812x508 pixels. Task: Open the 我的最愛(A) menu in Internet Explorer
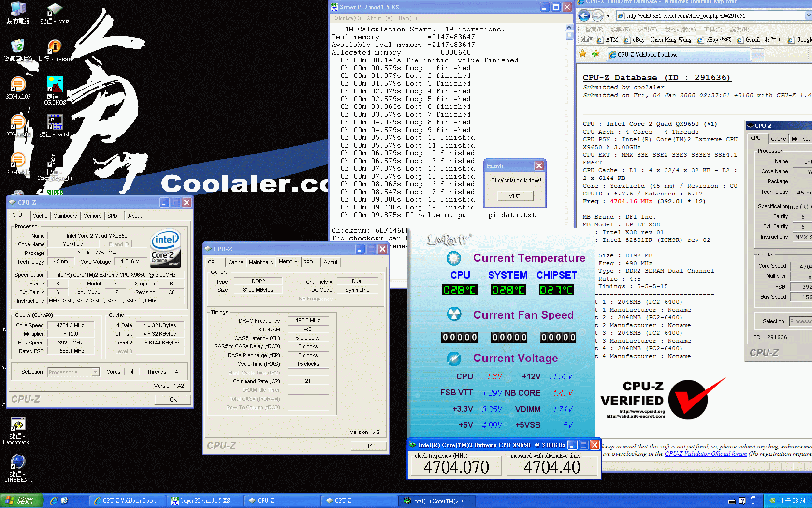click(x=680, y=30)
